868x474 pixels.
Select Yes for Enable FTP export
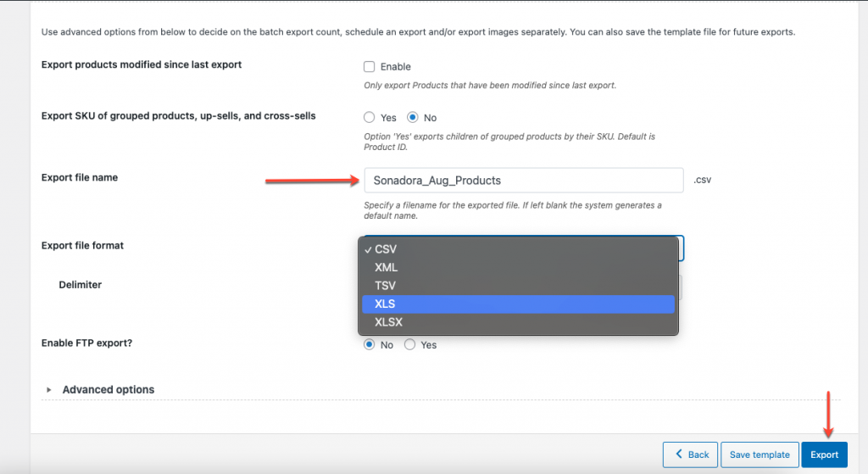click(x=409, y=344)
